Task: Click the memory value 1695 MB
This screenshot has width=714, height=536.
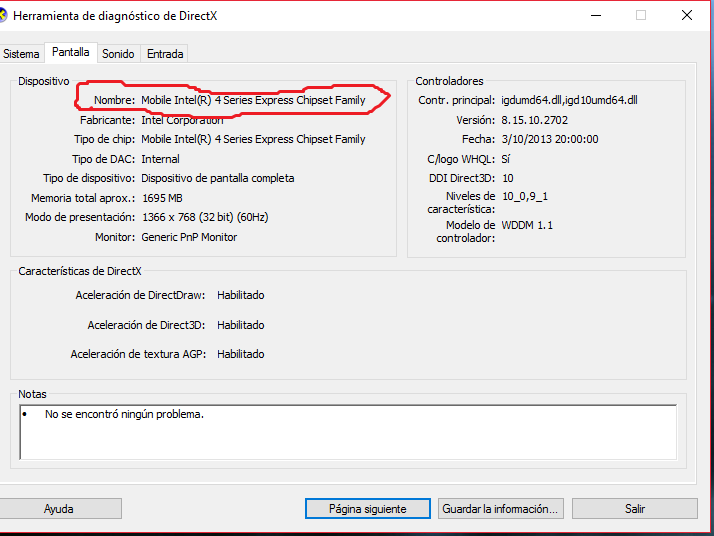Action: click(162, 198)
